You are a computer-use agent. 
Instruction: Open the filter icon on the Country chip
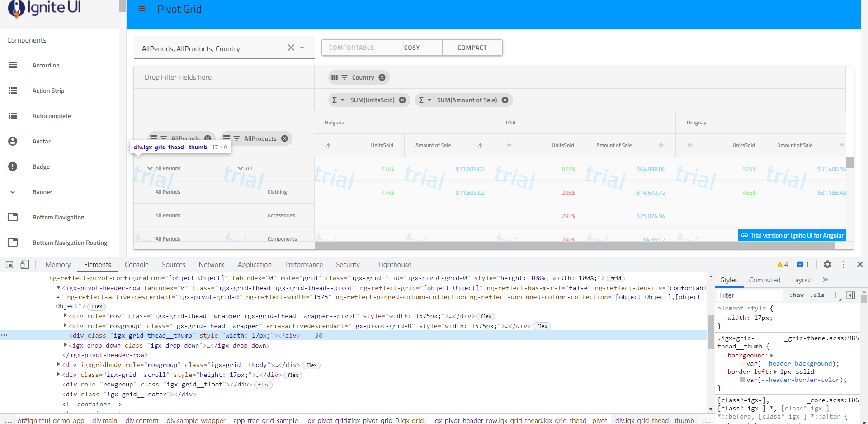(x=344, y=77)
